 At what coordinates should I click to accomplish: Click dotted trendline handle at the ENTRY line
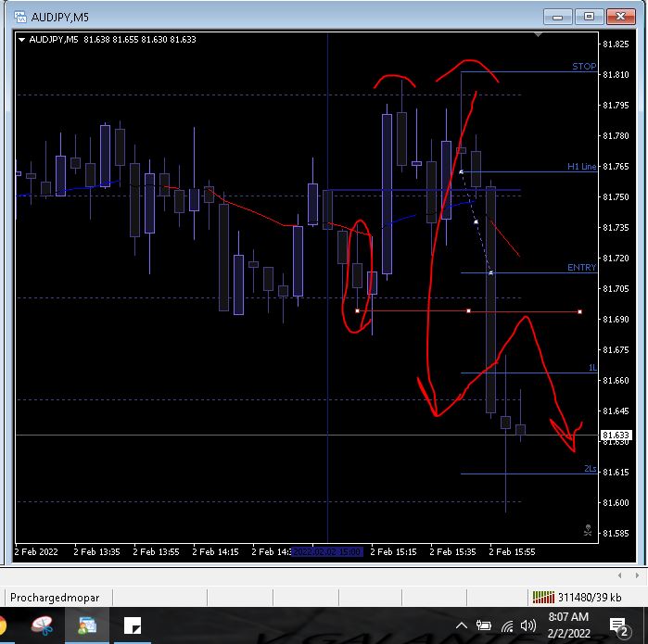tap(491, 272)
